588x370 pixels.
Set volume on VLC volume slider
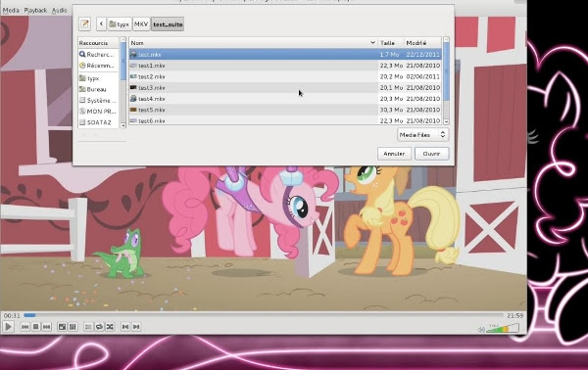click(x=503, y=328)
